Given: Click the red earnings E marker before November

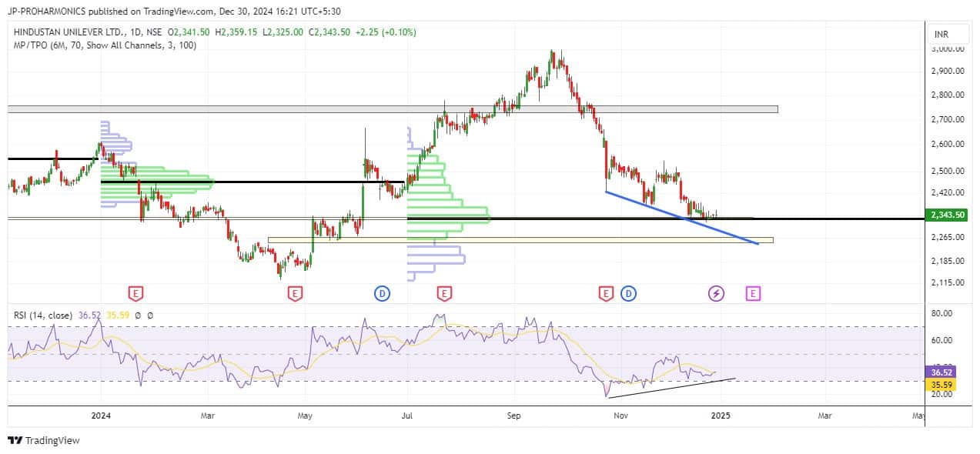Looking at the screenshot, I should pos(606,293).
